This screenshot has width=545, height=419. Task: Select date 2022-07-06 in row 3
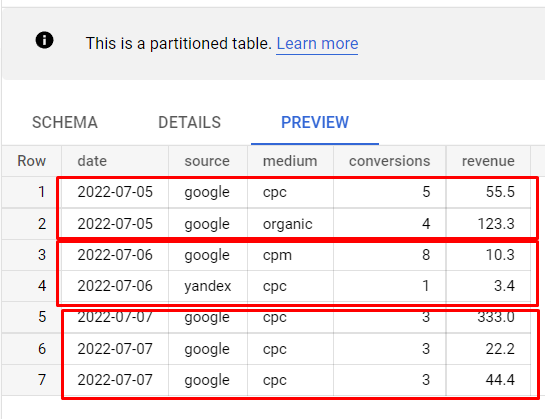tap(115, 255)
